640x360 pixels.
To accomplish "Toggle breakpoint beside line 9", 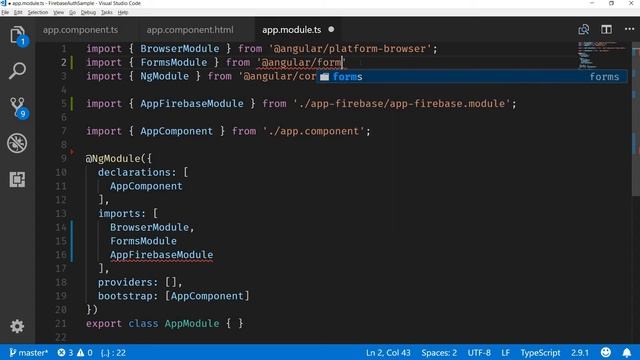I will [72, 152].
